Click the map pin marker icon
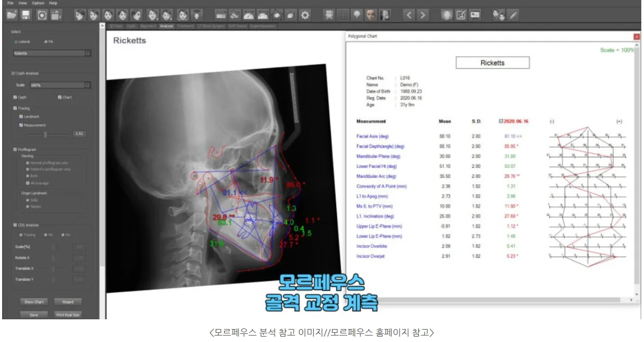The image size is (644, 342). coord(357,16)
